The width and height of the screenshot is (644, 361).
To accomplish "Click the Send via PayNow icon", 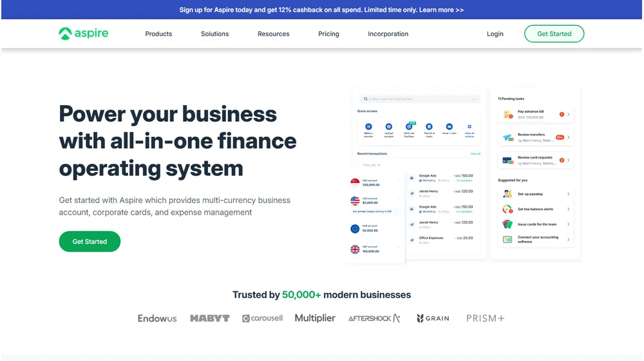I will click(x=409, y=126).
